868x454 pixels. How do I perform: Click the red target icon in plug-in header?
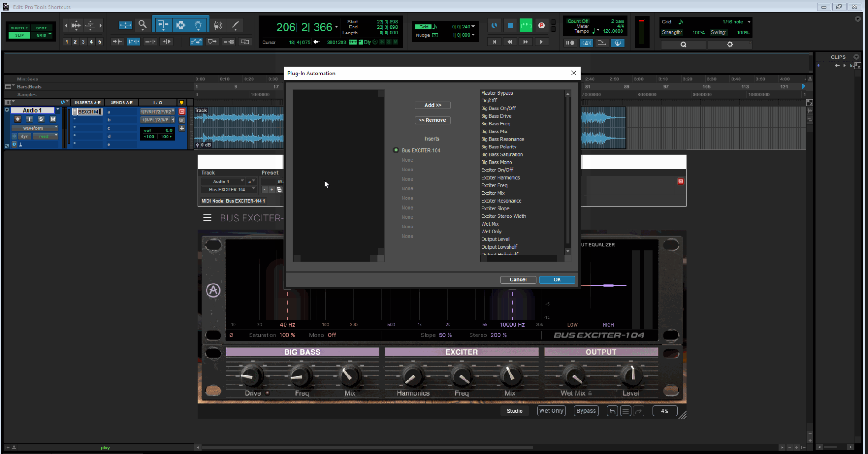coord(681,182)
